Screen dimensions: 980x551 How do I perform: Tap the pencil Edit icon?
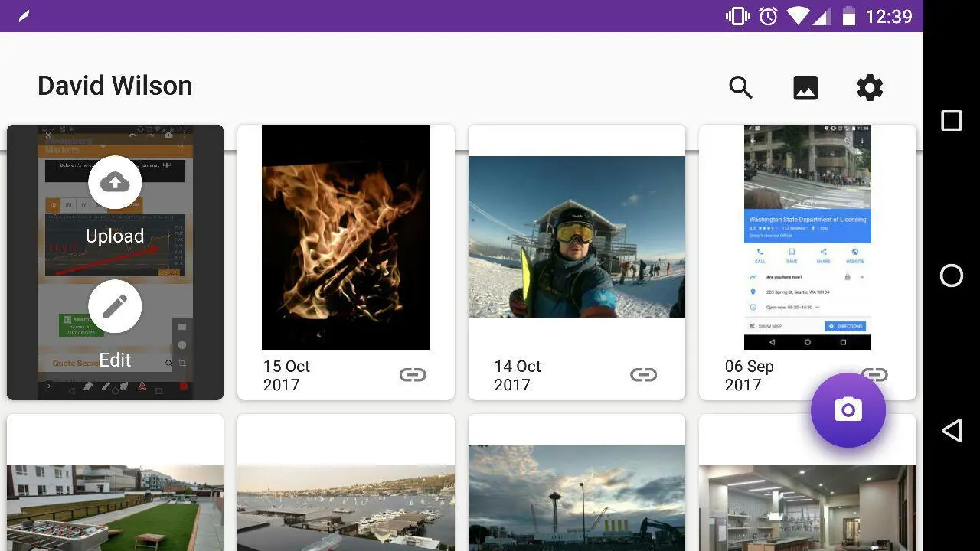click(115, 306)
